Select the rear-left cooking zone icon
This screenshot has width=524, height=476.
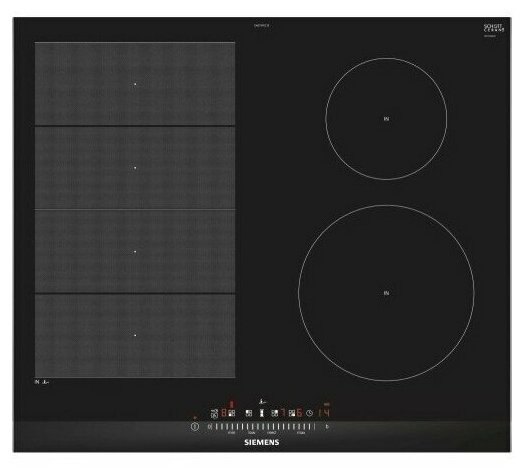click(x=249, y=413)
